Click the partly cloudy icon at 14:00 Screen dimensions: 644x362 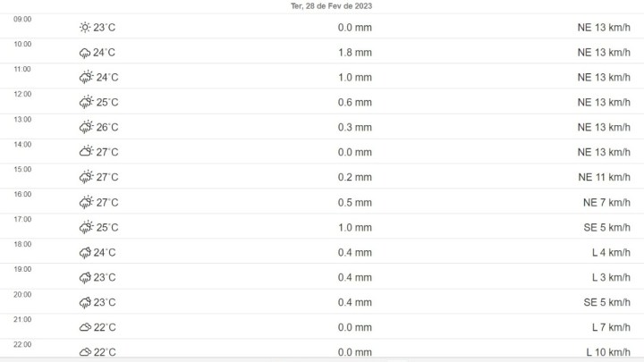86,151
